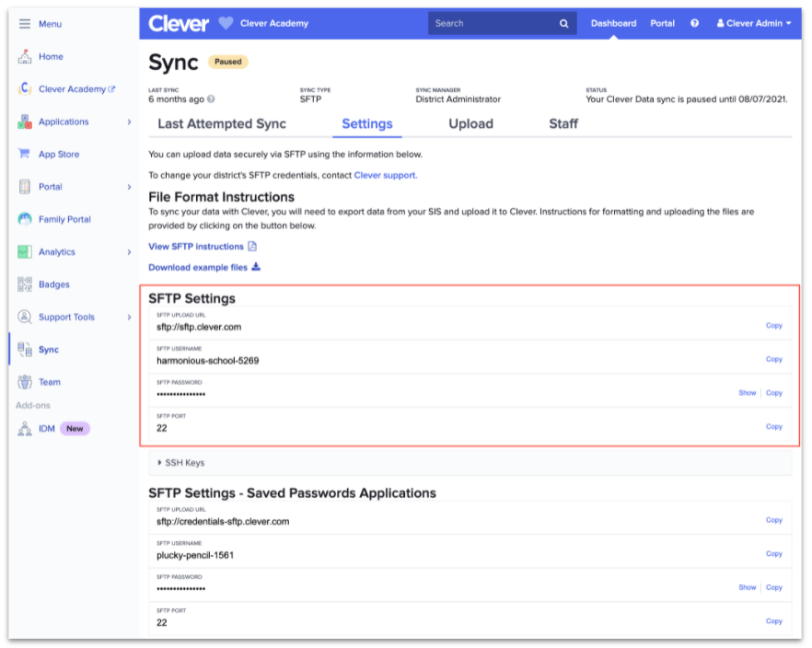Open the Family Portal section
The width and height of the screenshot is (812, 648).
[63, 219]
